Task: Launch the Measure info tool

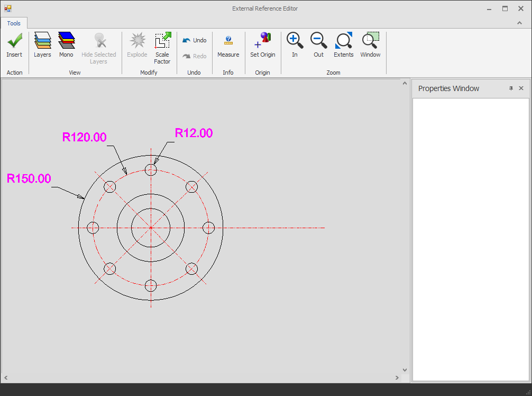Action: 228,47
